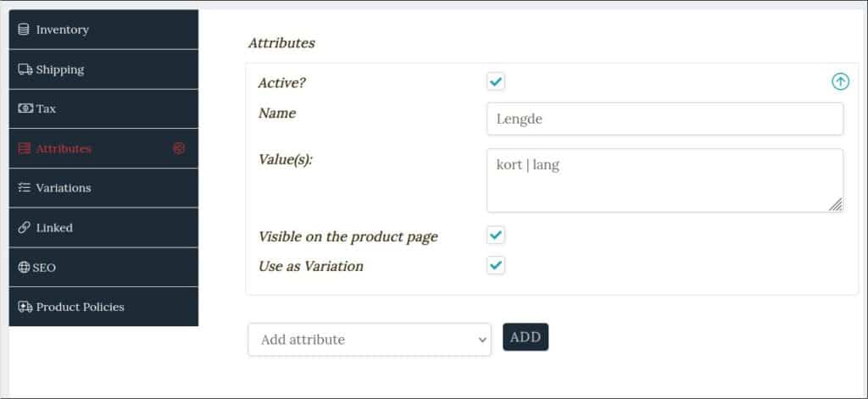
Task: Click the ADD button
Action: point(526,337)
